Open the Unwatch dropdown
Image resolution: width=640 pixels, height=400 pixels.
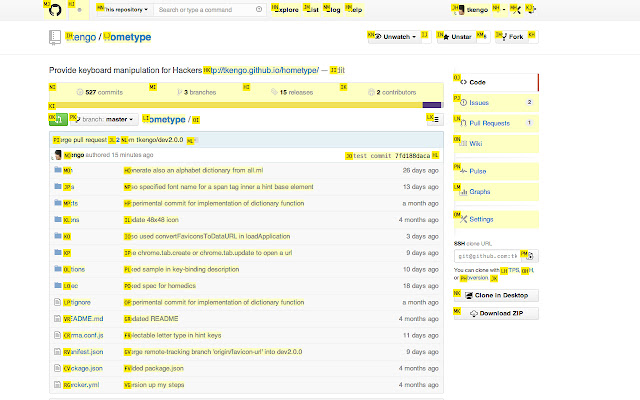click(394, 37)
